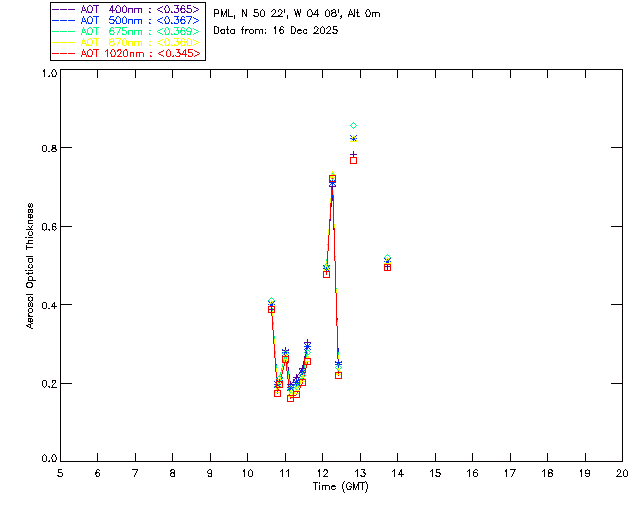Image resolution: width=640 pixels, height=512 pixels.
Task: Click the 16 tick label on time axis
Action: (x=472, y=473)
